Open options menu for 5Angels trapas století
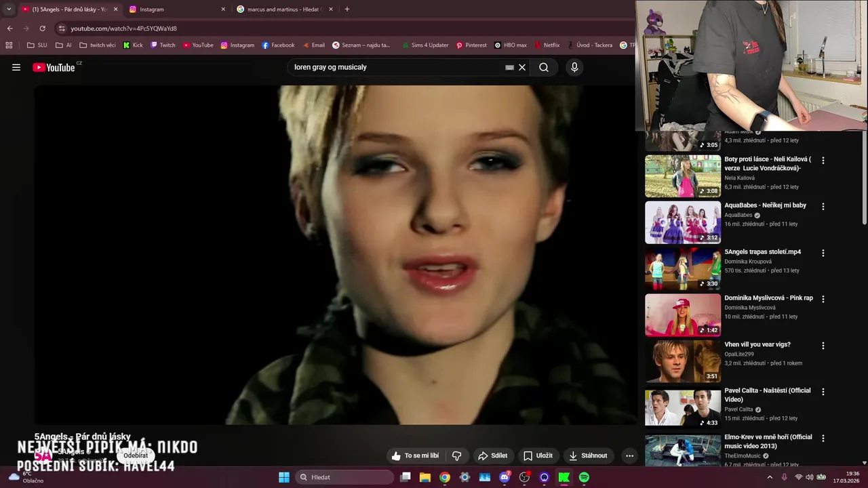Image resolution: width=868 pixels, height=488 pixels. coord(823,253)
